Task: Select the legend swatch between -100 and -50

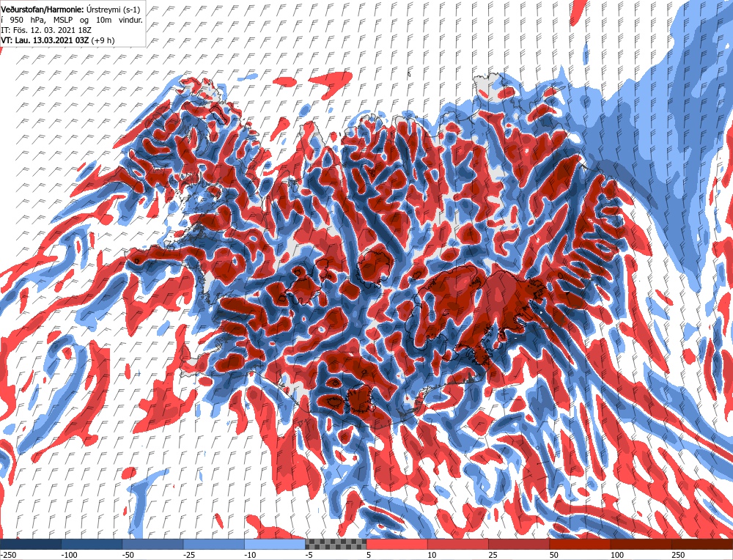Action: (92, 544)
